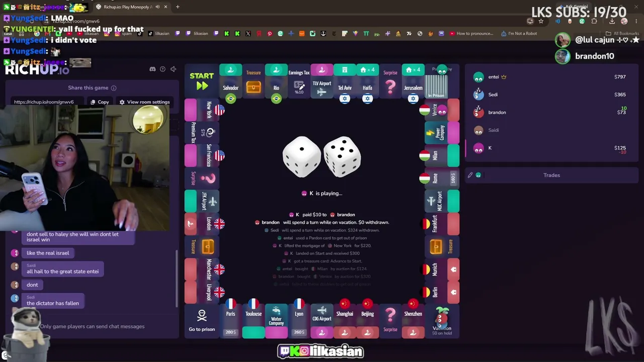Open the 'How to pronounce...' bookmark
644x362 pixels.
471,34
